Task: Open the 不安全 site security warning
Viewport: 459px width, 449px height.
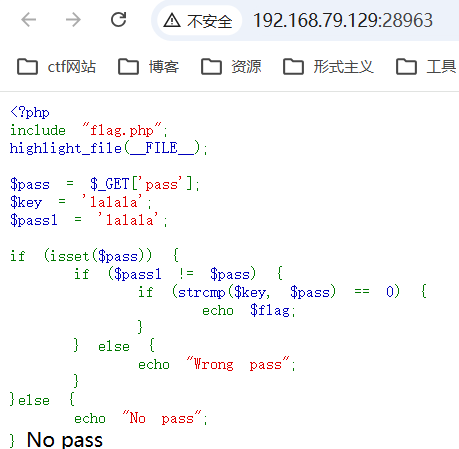Action: [x=199, y=21]
